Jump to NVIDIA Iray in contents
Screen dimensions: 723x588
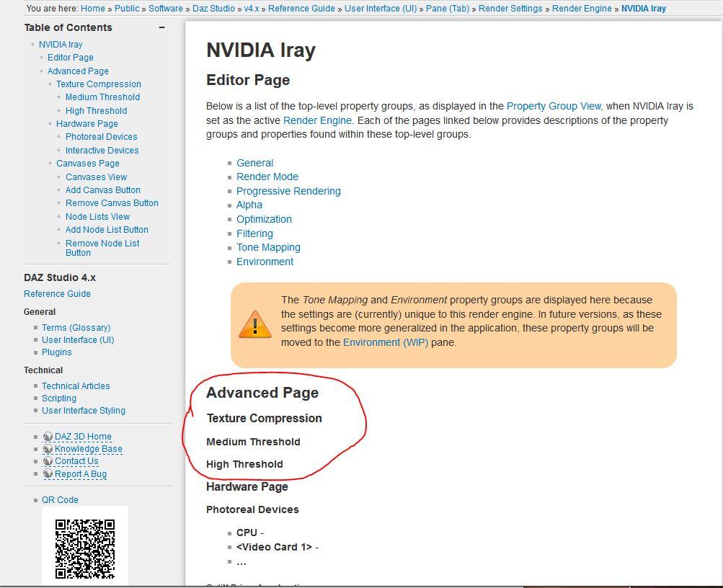[x=61, y=45]
